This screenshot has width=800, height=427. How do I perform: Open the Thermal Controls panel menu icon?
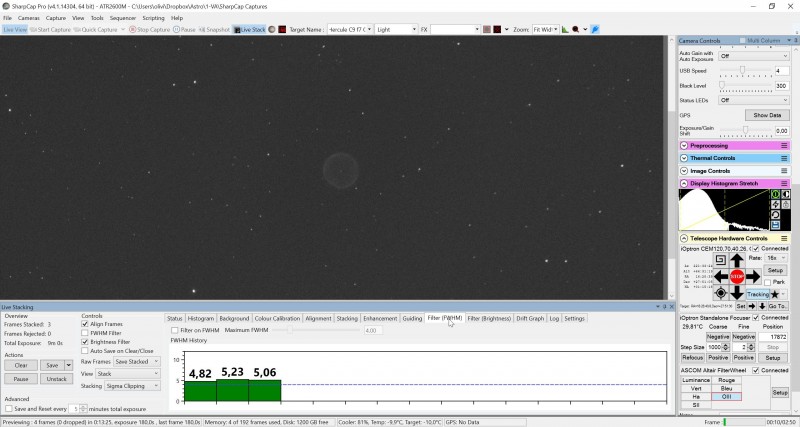[784, 158]
